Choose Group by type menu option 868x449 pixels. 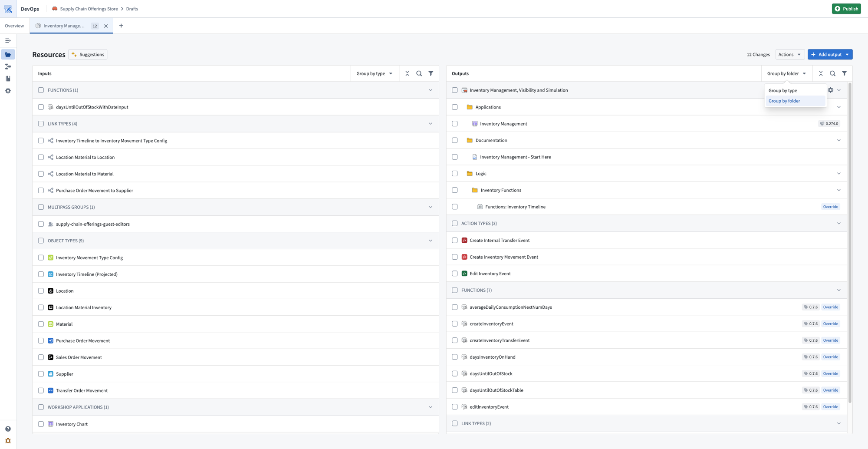(x=795, y=90)
